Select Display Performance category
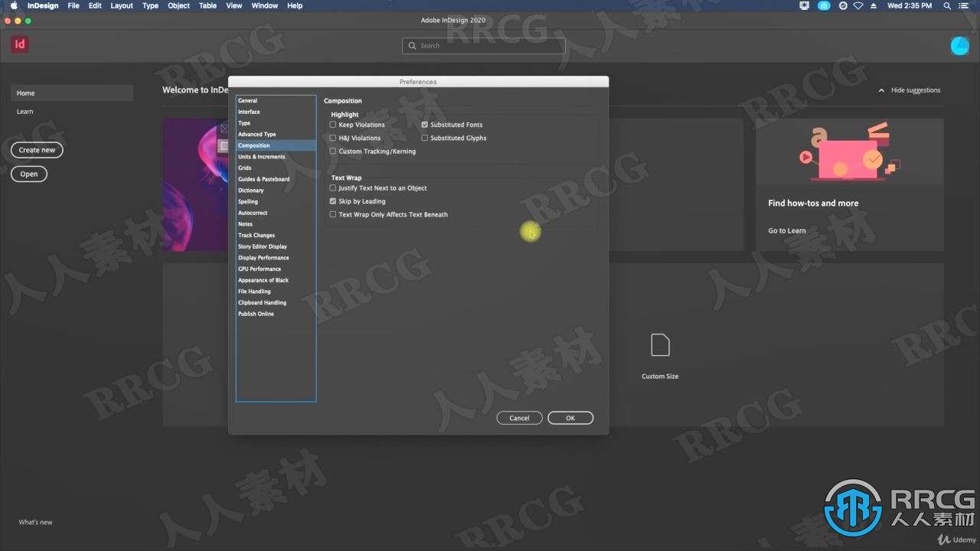This screenshot has height=551, width=980. [x=276, y=258]
